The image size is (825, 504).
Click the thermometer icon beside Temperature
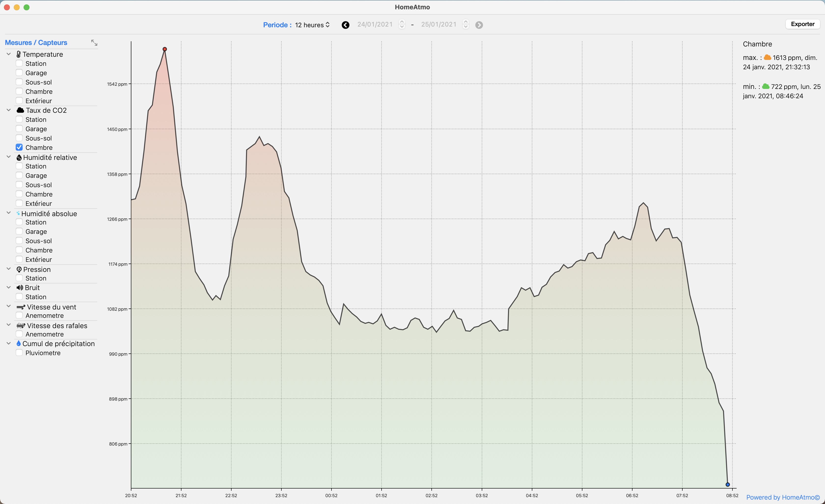[18, 54]
